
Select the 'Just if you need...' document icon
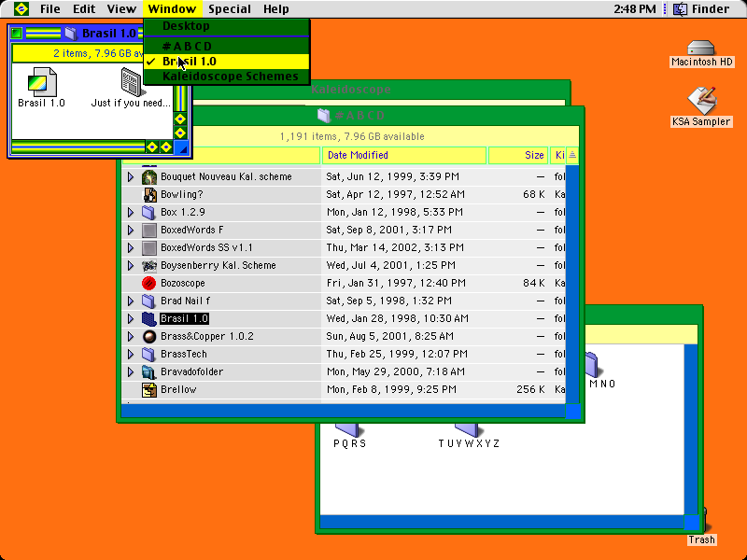[x=132, y=82]
